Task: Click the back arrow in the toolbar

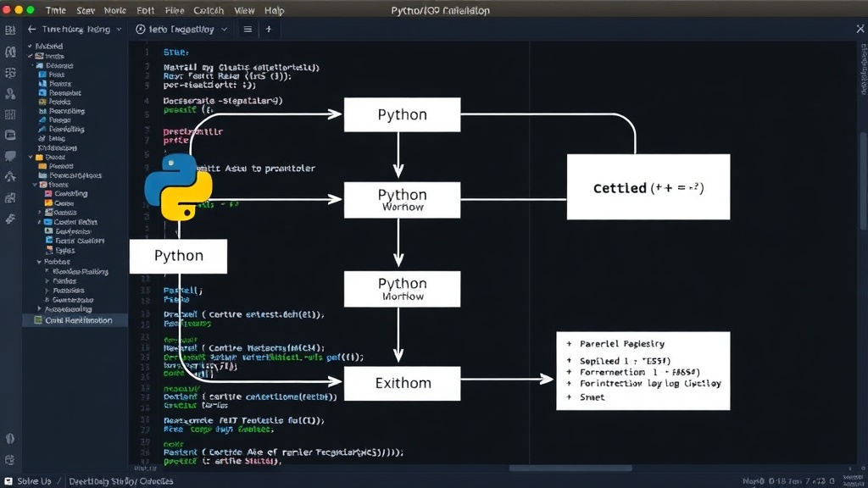Action: click(x=31, y=30)
